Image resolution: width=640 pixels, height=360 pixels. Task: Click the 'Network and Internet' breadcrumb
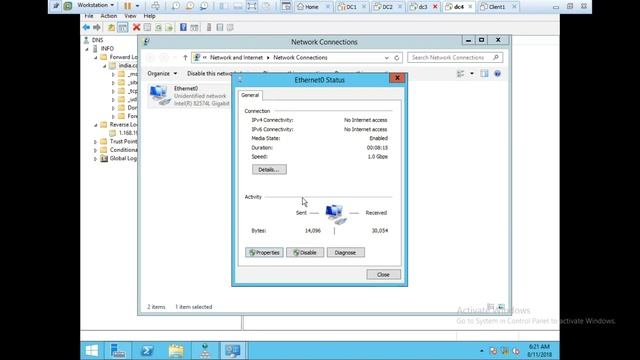(236, 58)
